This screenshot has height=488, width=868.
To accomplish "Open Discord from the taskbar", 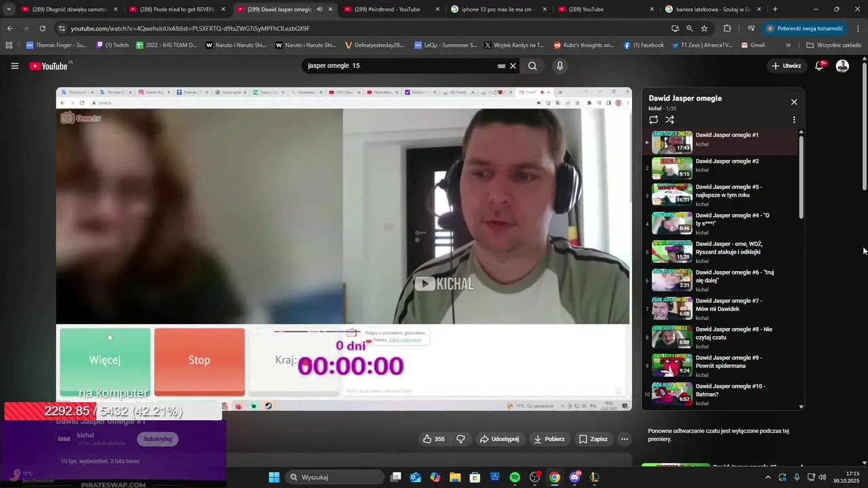I will coord(575,477).
